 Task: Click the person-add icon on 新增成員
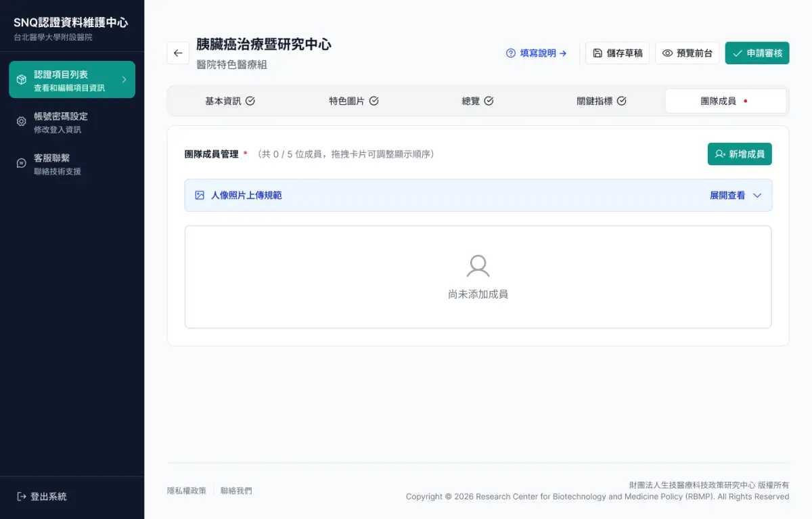[x=718, y=154]
